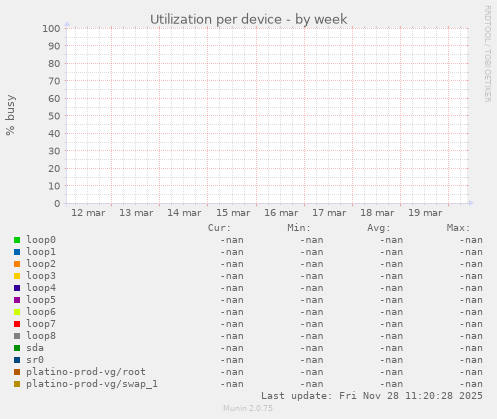
Task: Click the loop3 yellow color swatch
Action: [17, 276]
